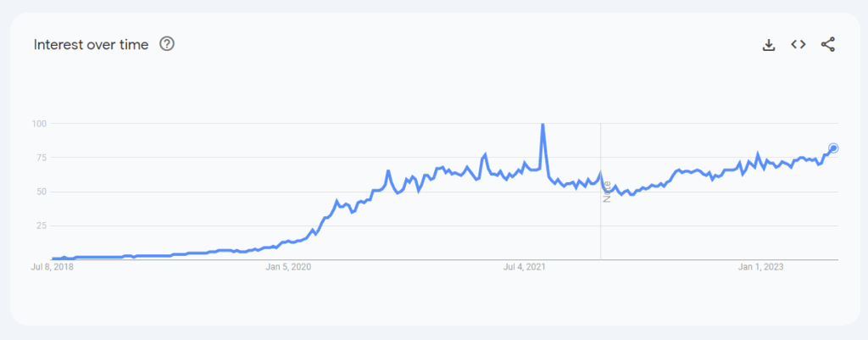Click the first bump near 43 after Jan 2020
The height and width of the screenshot is (340, 868).
coord(337,201)
